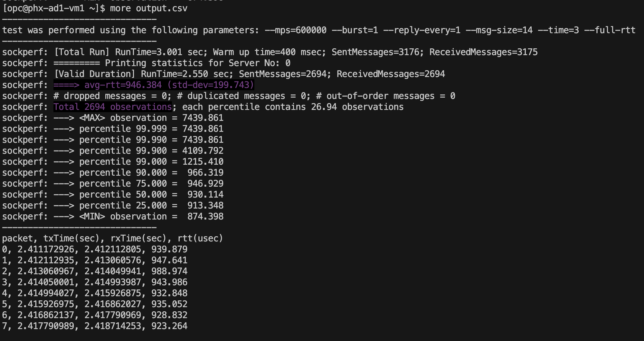644x341 pixels.
Task: Click packet 2 rtt value 988.974
Action: coord(169,271)
